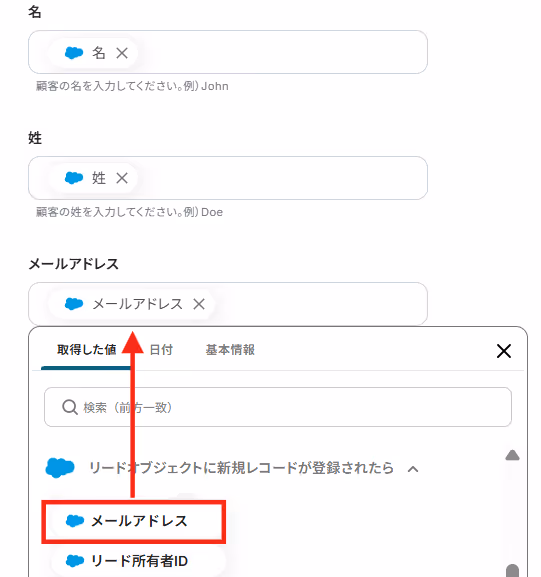Click the hint text 顧客の名を入力してください。例) John
This screenshot has width=541, height=577.
(132, 86)
